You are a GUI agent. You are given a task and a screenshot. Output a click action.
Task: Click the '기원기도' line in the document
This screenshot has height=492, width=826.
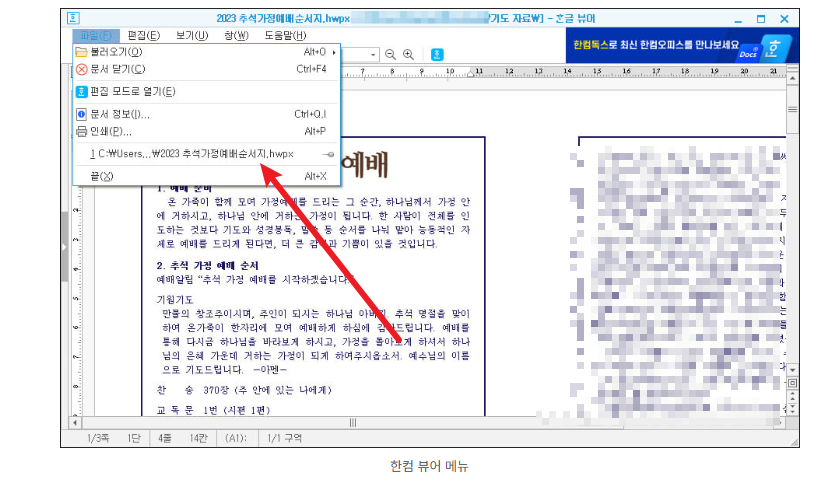click(x=175, y=300)
